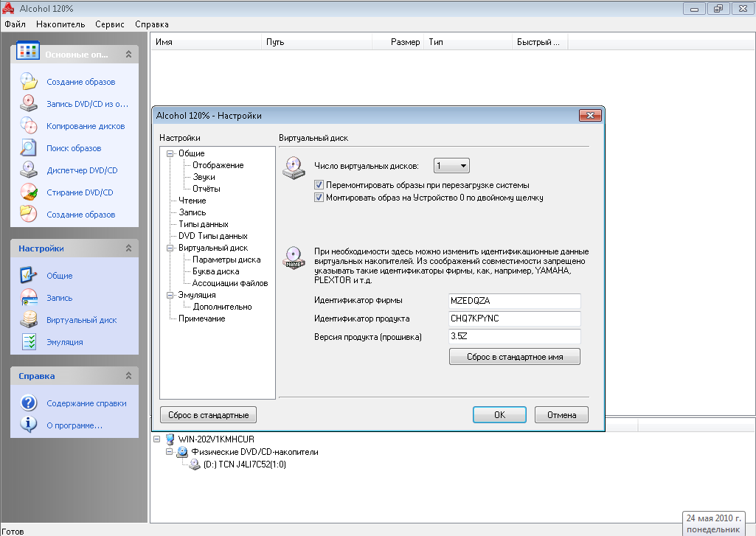Click the Стирание DVD/CD icon

pyautogui.click(x=29, y=192)
